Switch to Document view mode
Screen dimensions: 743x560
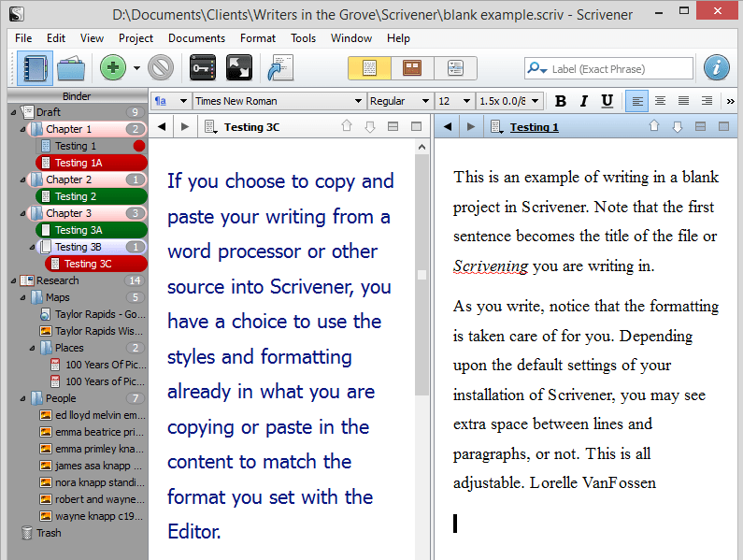369,68
